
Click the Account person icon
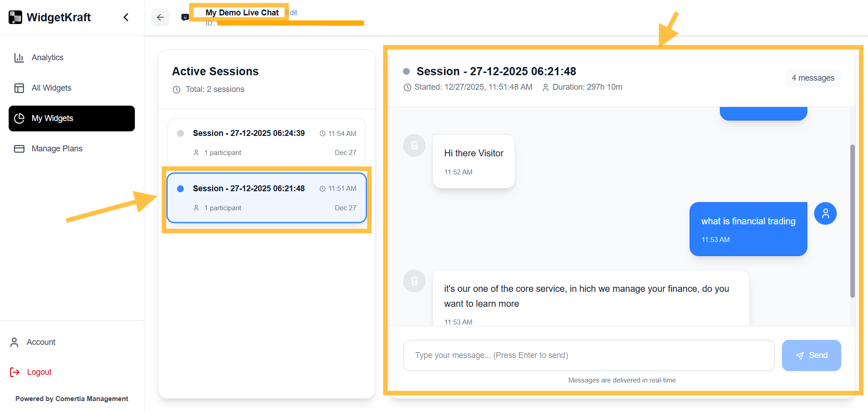(14, 342)
